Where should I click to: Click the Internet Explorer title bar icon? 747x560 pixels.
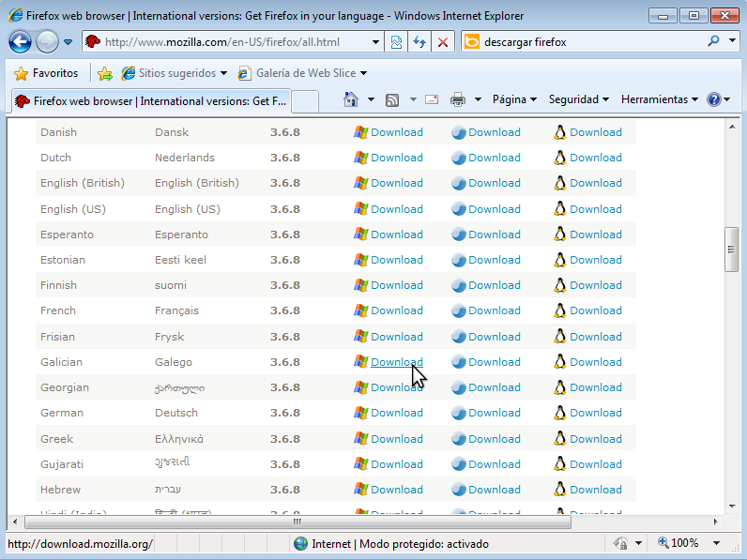pos(15,15)
